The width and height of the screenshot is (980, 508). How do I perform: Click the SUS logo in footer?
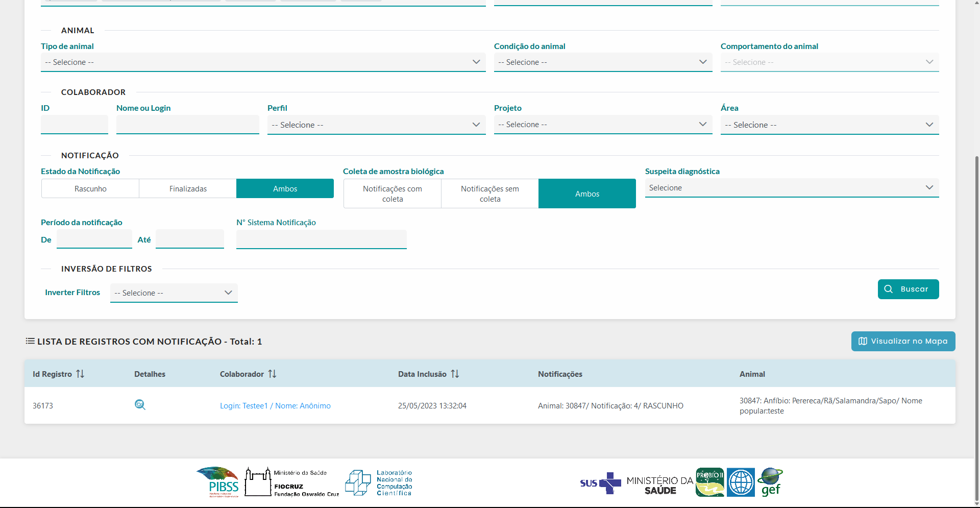(600, 483)
